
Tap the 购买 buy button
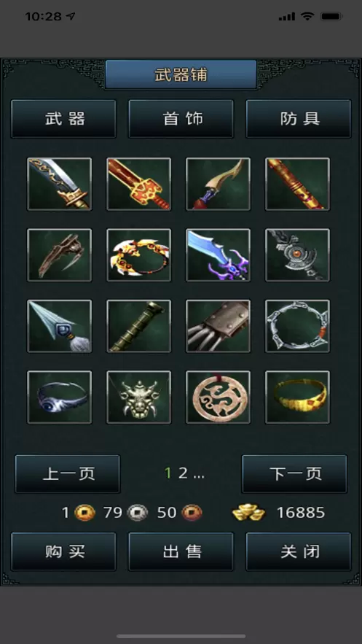pos(63,551)
